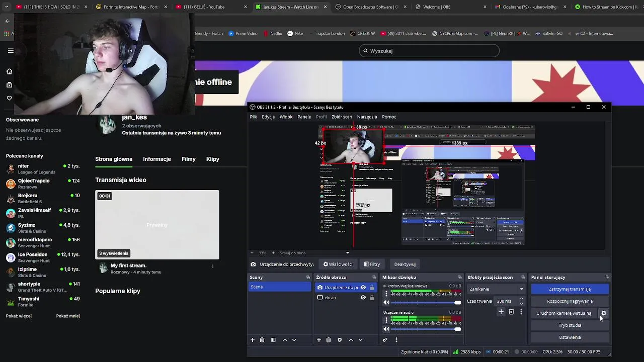The height and width of the screenshot is (362, 644).
Task: Open the Zanikanie transition dropdown
Action: pyautogui.click(x=496, y=289)
